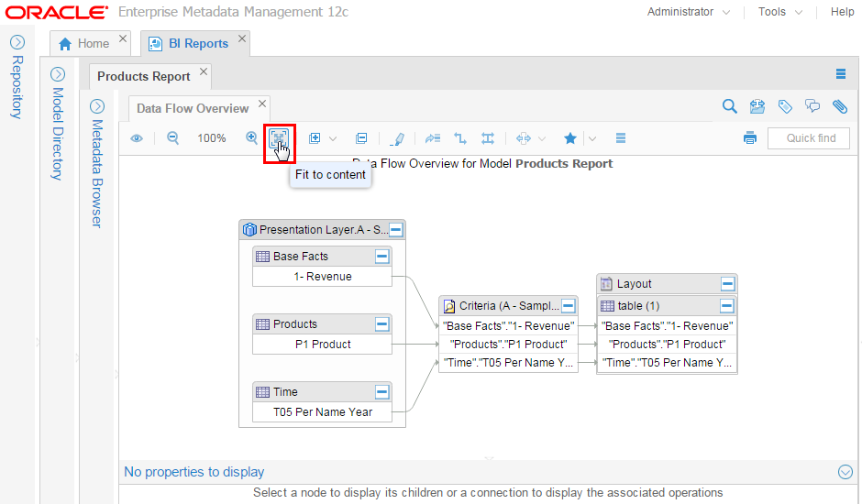Viewport: 862px width, 504px height.
Task: Open the Administrator dropdown menu
Action: pos(689,12)
